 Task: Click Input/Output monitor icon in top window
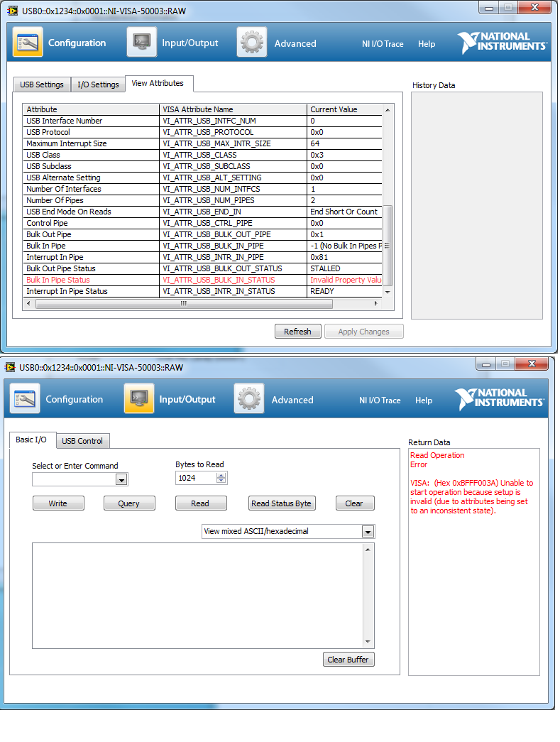[141, 43]
